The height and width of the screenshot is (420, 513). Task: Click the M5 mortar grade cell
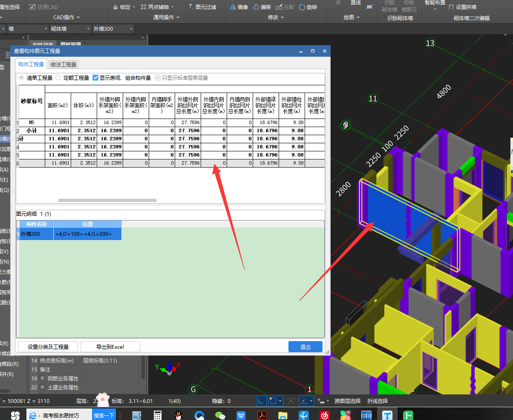[x=32, y=122]
